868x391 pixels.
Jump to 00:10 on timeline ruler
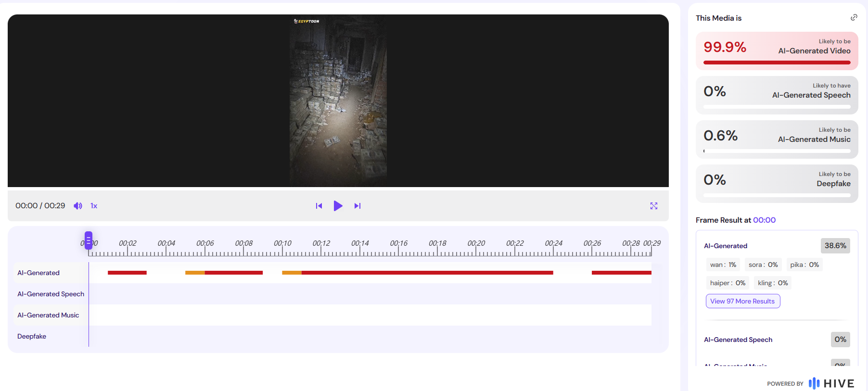pos(282,243)
